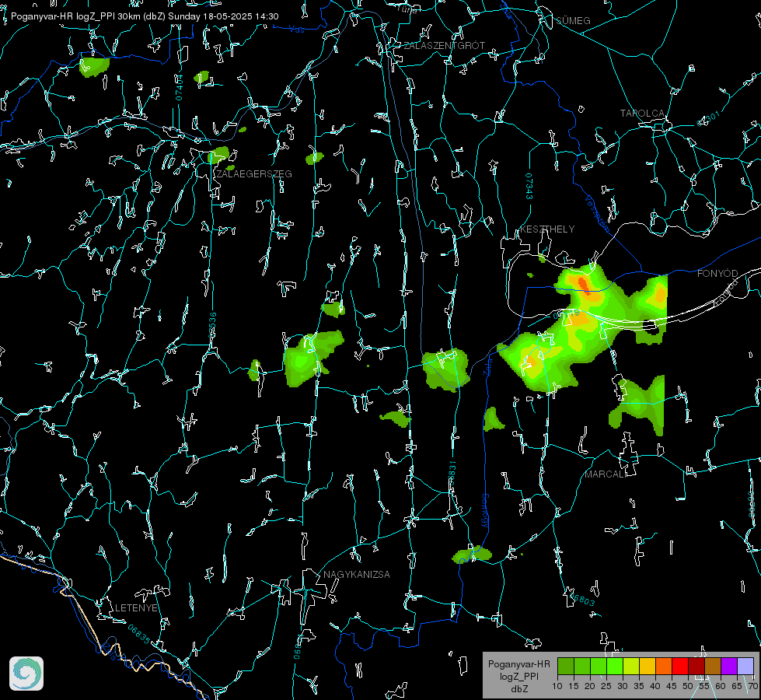Click the radar title text with the date 18-05-2025
This screenshot has height=700, width=761.
(145, 16)
